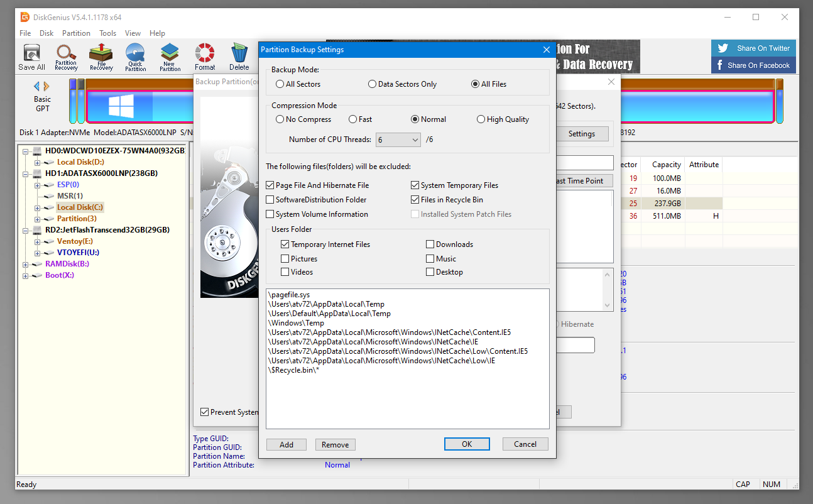Click OK to confirm backup settings
This screenshot has width=813, height=504.
tap(466, 444)
